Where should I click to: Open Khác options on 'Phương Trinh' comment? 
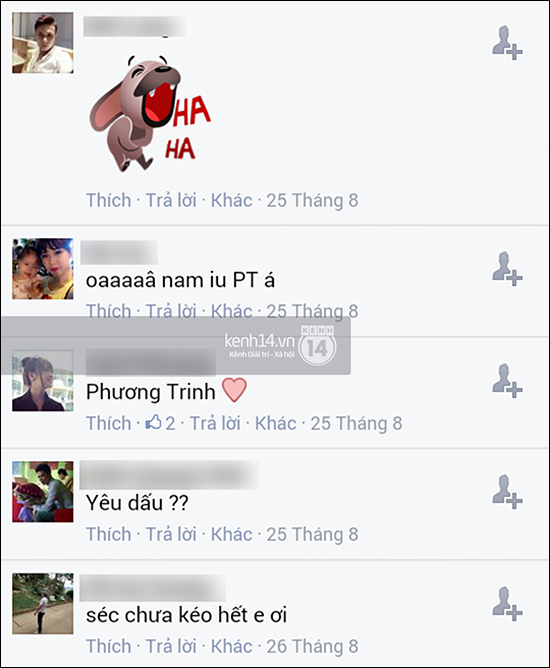pos(275,423)
